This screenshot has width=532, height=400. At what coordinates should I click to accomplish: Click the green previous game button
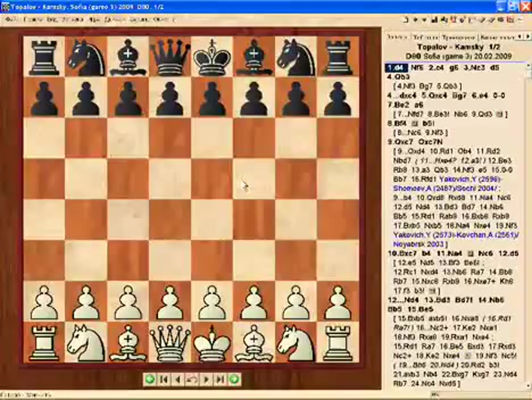(150, 380)
